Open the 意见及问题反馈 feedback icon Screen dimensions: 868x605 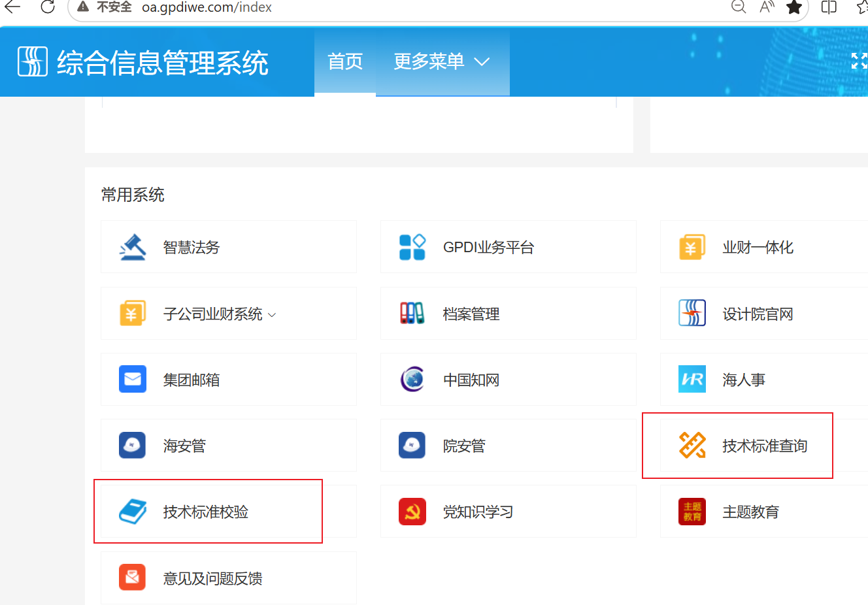pos(133,578)
